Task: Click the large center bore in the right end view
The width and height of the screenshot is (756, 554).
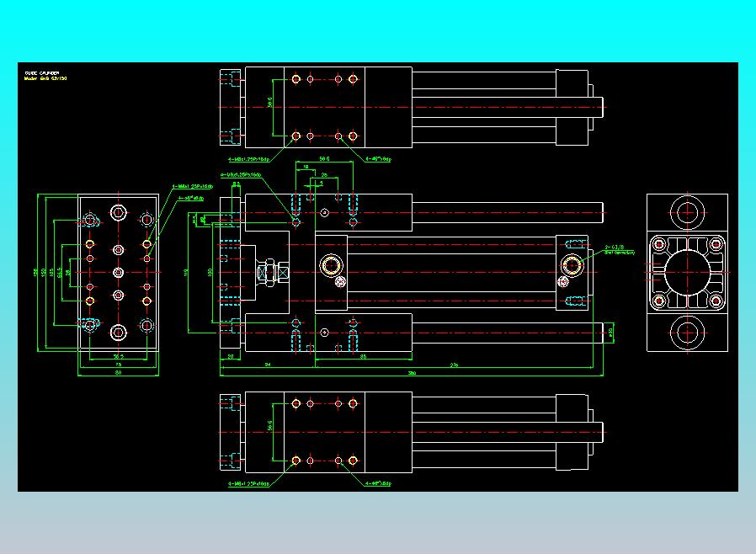Action: (687, 273)
